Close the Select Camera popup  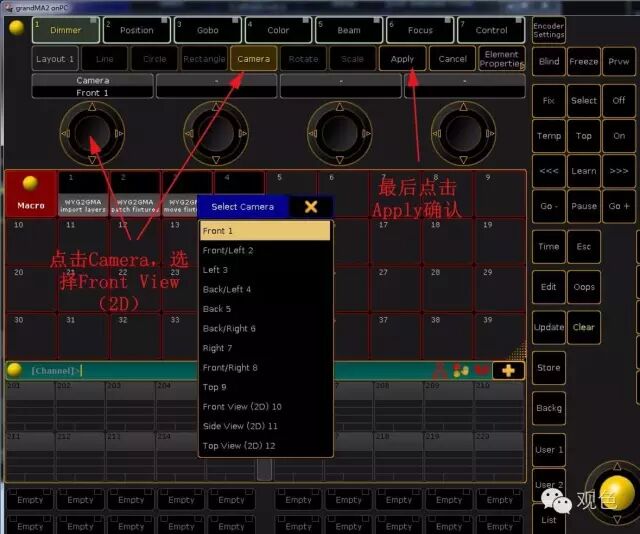tap(311, 207)
